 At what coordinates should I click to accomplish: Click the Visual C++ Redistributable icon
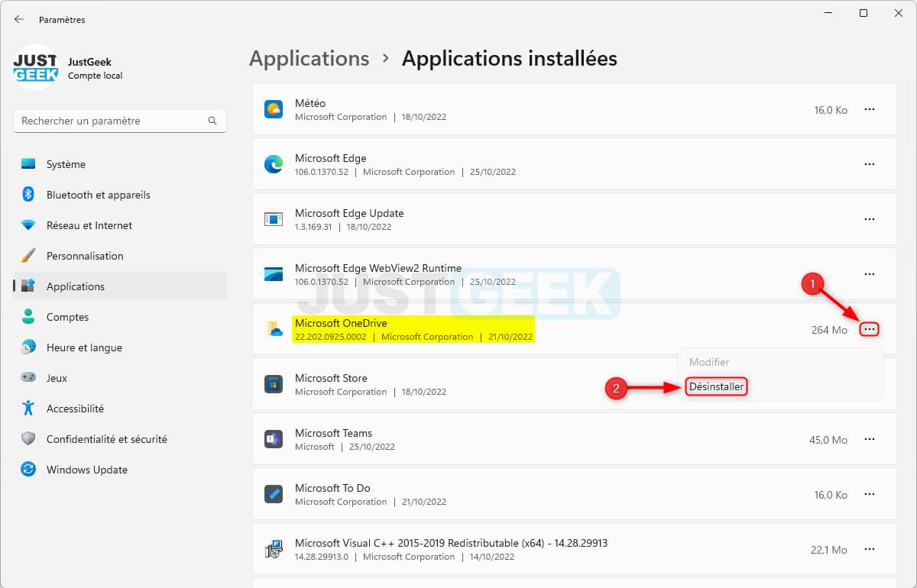coord(274,549)
